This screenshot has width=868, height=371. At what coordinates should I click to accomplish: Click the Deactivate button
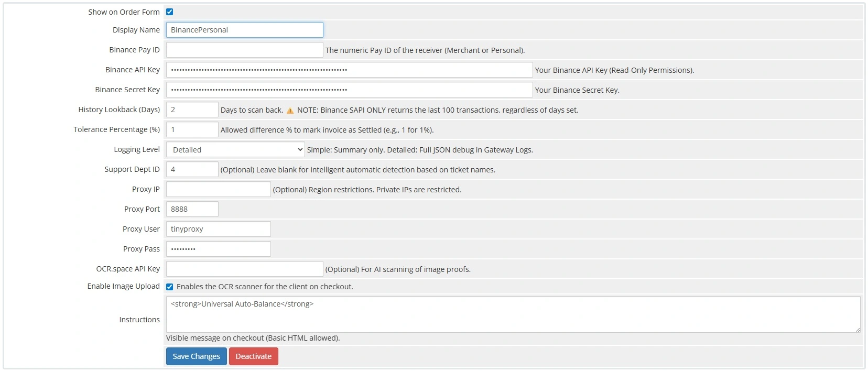[254, 356]
